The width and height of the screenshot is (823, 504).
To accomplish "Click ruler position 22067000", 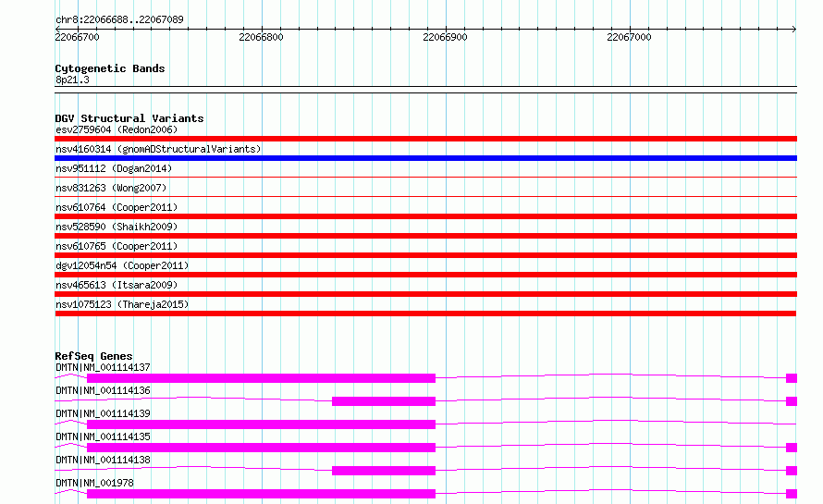I will (629, 37).
